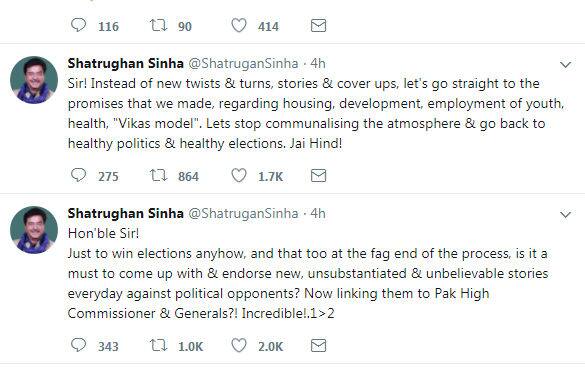Retweet the tweet with 1.0K retweets
The image size is (585, 373).
tap(158, 345)
